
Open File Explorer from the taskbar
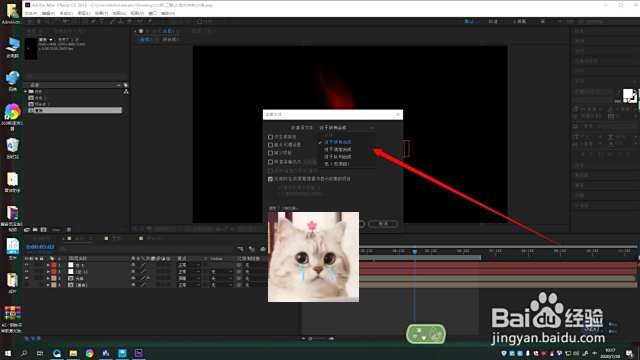pos(73,353)
